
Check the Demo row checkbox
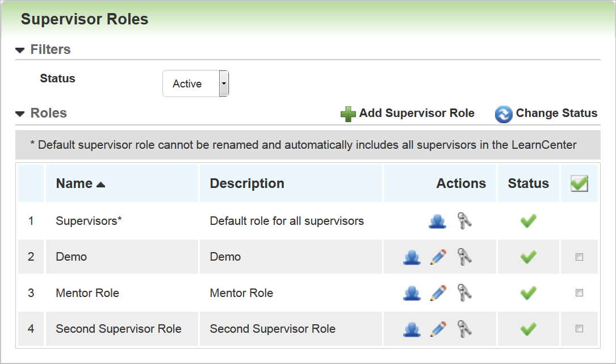[579, 257]
